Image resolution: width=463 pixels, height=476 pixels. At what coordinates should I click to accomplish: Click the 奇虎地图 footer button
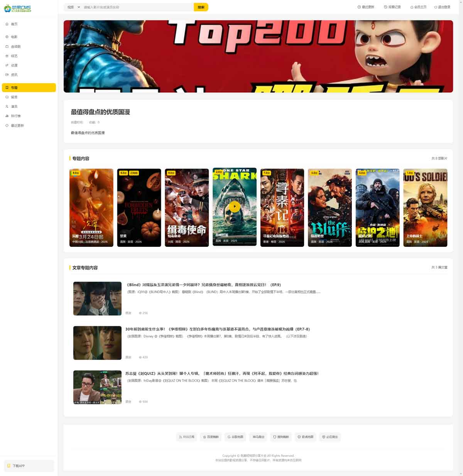306,437
